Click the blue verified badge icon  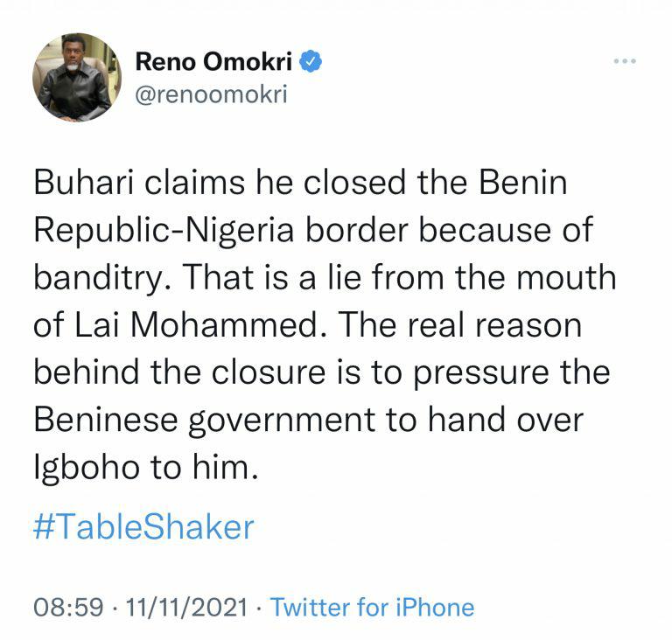click(x=312, y=63)
